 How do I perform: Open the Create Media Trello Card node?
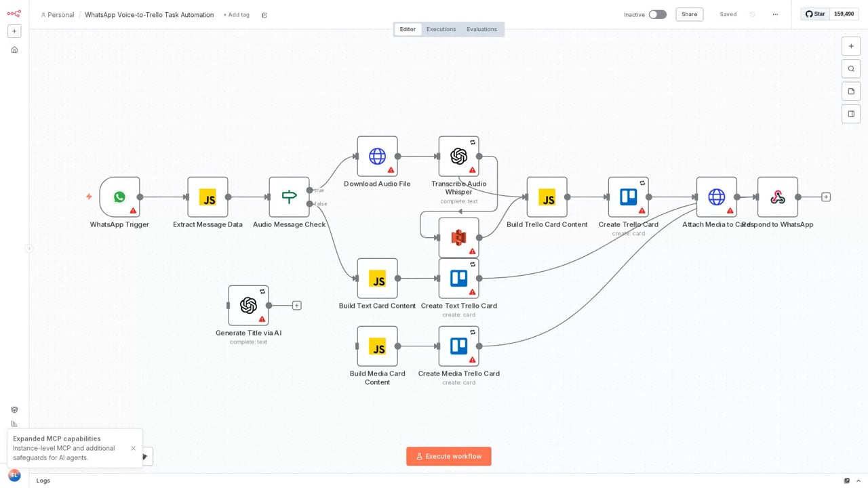(x=458, y=346)
